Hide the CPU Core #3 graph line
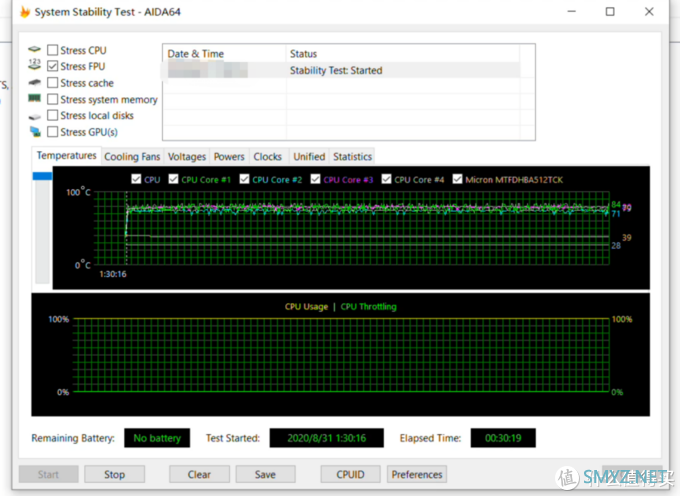The height and width of the screenshot is (496, 680). coord(316,179)
